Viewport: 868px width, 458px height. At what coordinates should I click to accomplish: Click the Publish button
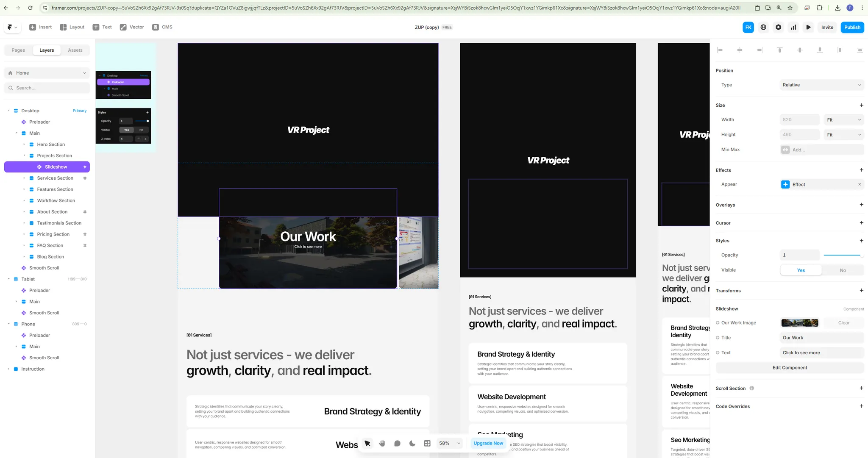tap(852, 27)
